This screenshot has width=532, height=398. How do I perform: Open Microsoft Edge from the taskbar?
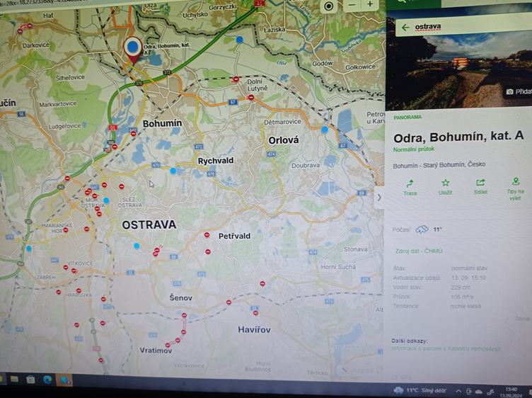pos(47,380)
